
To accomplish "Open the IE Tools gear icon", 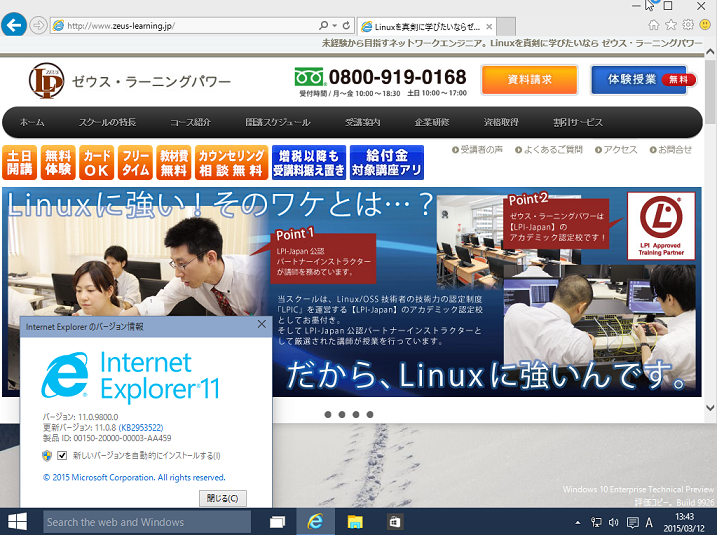I will [688, 25].
